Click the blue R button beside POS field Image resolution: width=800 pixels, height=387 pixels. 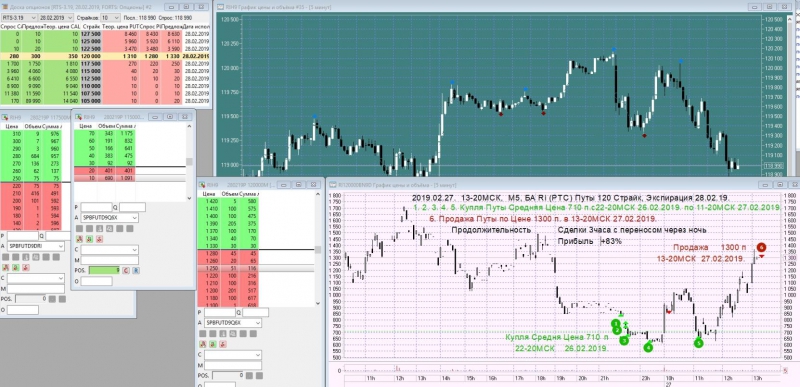click(136, 270)
